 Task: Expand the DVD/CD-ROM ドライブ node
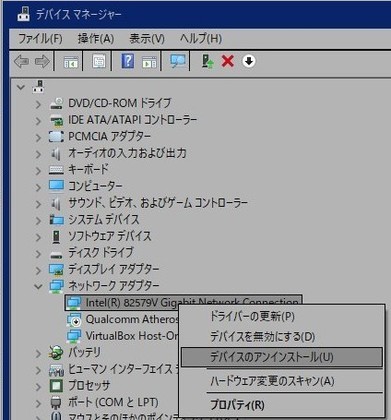tap(38, 104)
